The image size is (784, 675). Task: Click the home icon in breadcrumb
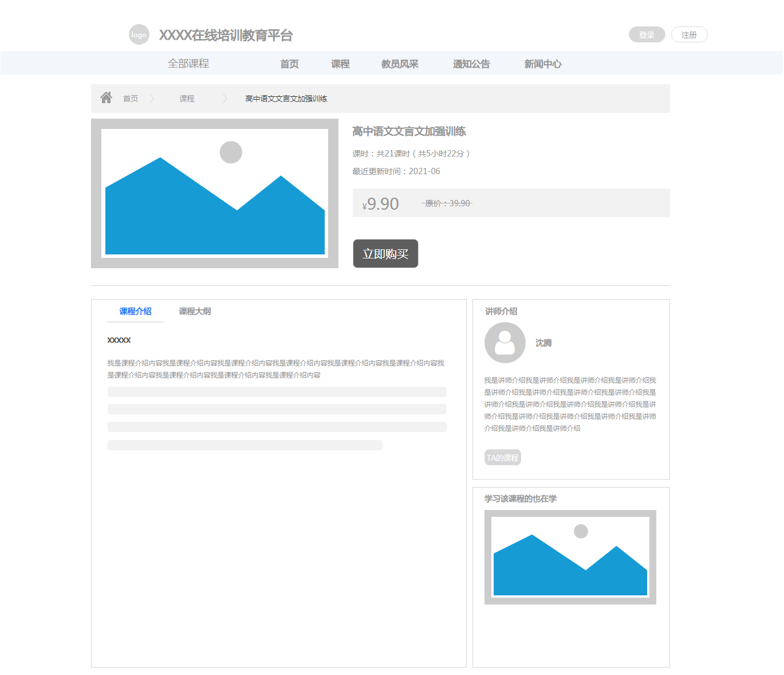tap(106, 97)
